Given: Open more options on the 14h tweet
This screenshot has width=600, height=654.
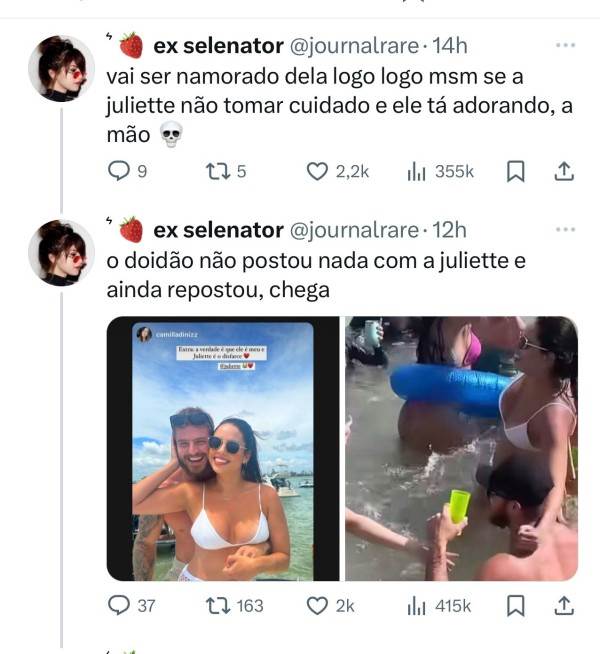Looking at the screenshot, I should coord(565,45).
